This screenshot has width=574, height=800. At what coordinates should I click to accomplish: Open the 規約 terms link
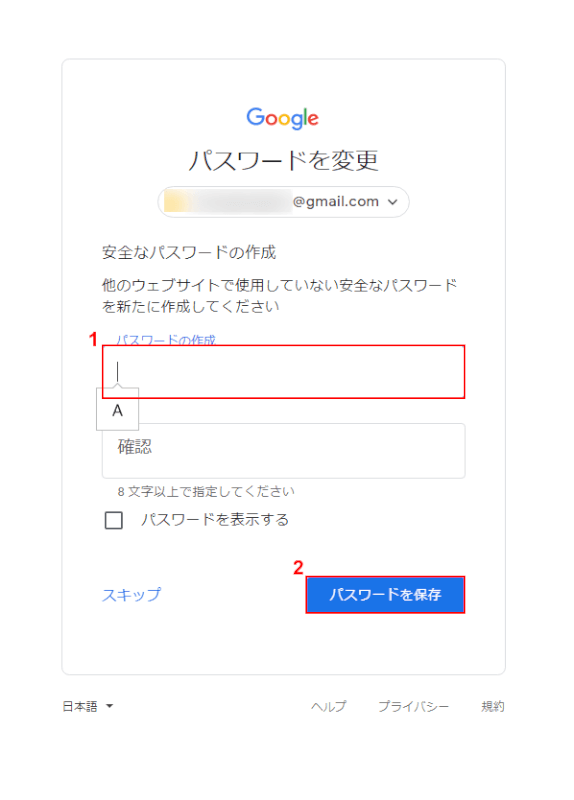coord(492,706)
